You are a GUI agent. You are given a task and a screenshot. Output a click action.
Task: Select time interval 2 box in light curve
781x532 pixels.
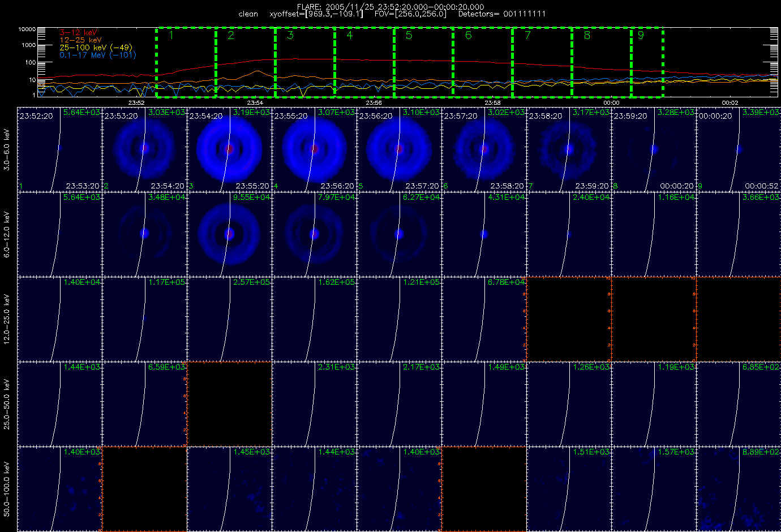pos(245,62)
